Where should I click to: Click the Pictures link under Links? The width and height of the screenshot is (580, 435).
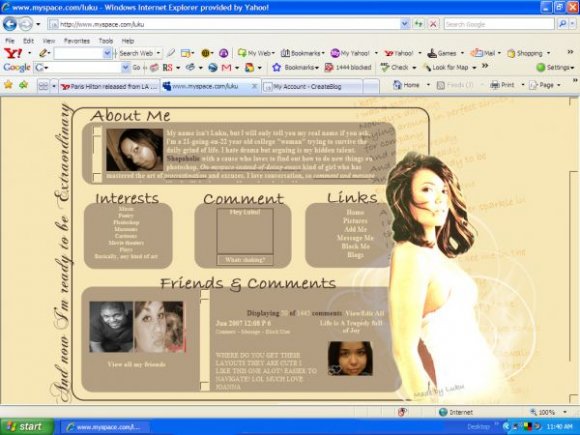(355, 221)
